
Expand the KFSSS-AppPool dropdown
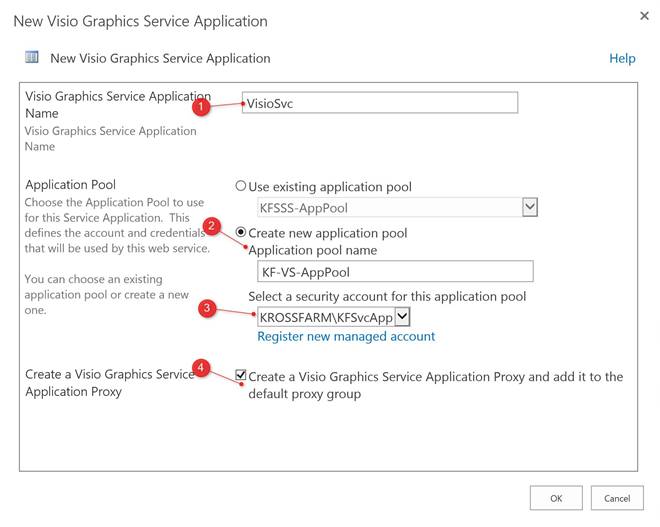[x=530, y=207]
